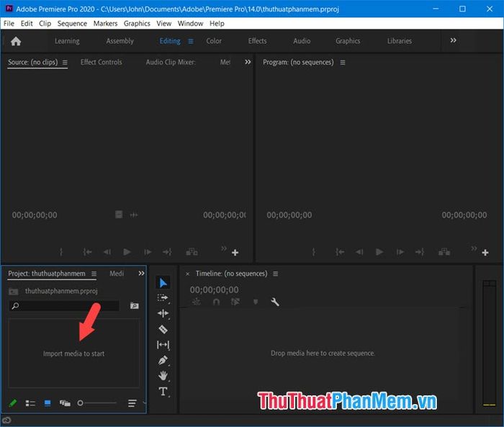
Task: Open Creative Cloud sync status icon
Action: (x=6, y=420)
